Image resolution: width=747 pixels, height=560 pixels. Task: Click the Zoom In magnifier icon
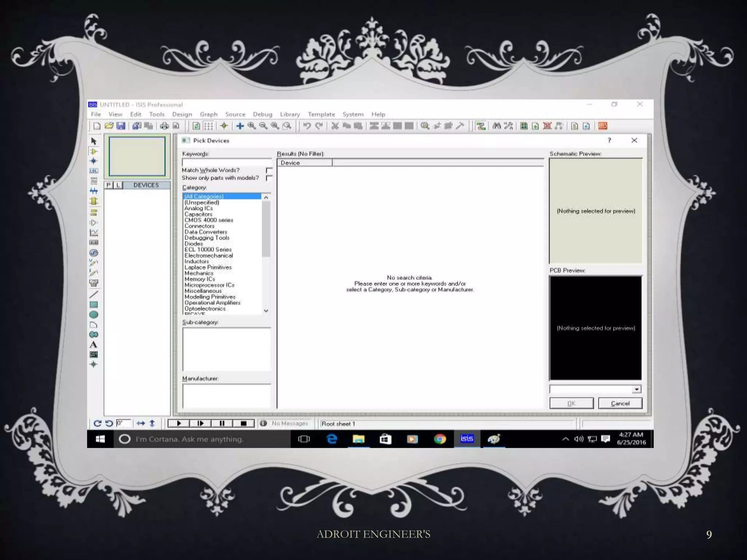point(252,126)
